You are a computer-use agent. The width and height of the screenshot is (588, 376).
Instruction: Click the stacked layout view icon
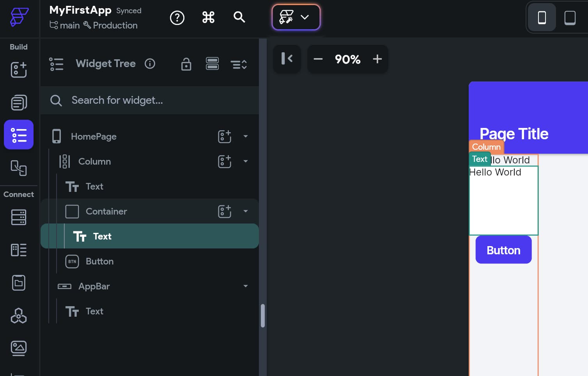pyautogui.click(x=212, y=64)
